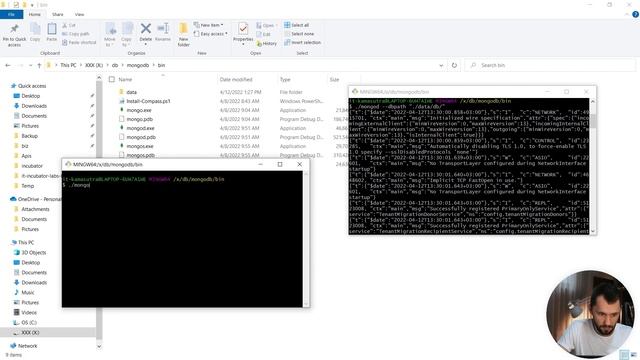
Task: Click db in address breadcrumb
Action: [115, 65]
